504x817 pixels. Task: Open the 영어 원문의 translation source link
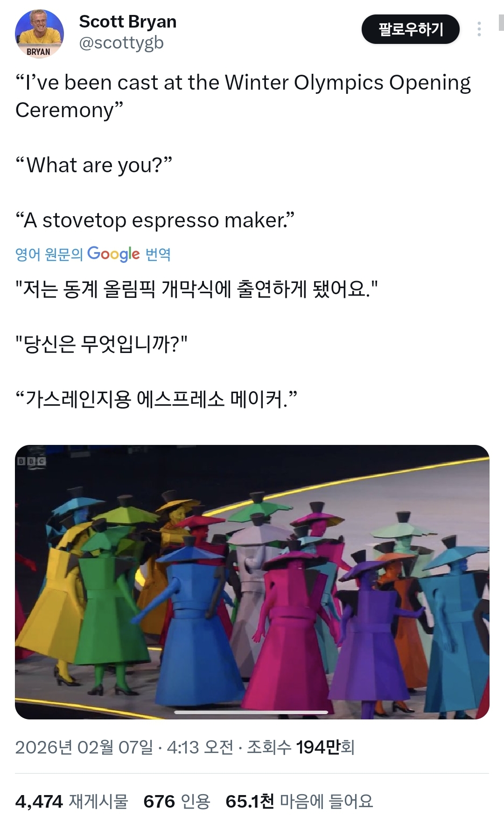[x=49, y=254]
